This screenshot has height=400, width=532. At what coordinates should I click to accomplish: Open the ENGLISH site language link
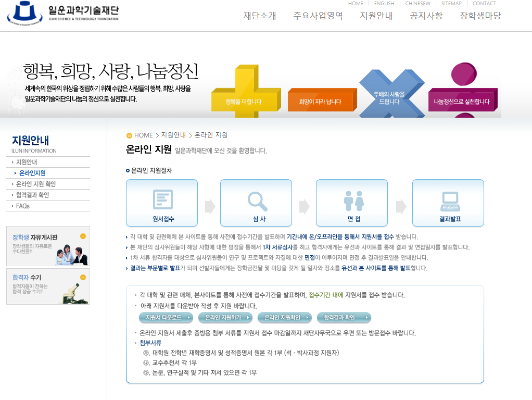(384, 4)
